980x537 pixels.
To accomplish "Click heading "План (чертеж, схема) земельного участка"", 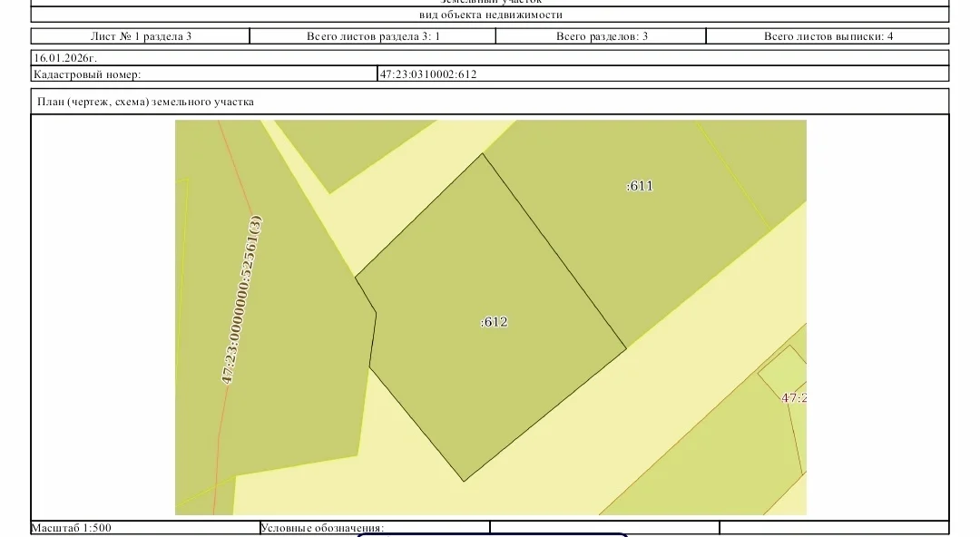I will tap(145, 102).
